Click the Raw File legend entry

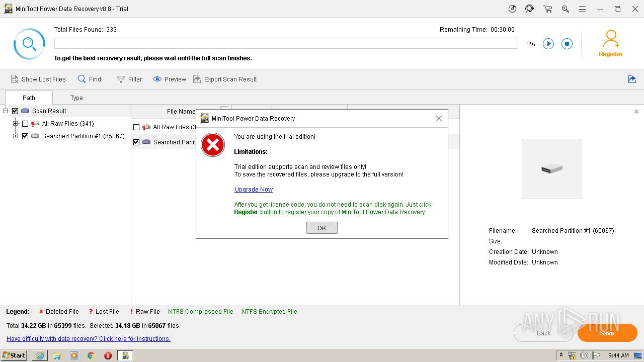tap(144, 312)
